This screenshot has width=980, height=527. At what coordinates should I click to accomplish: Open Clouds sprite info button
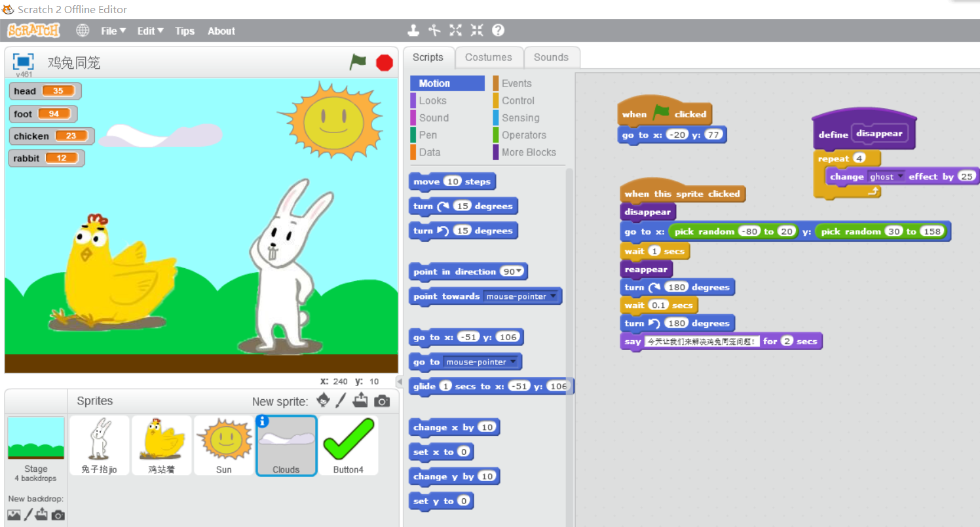coord(263,421)
